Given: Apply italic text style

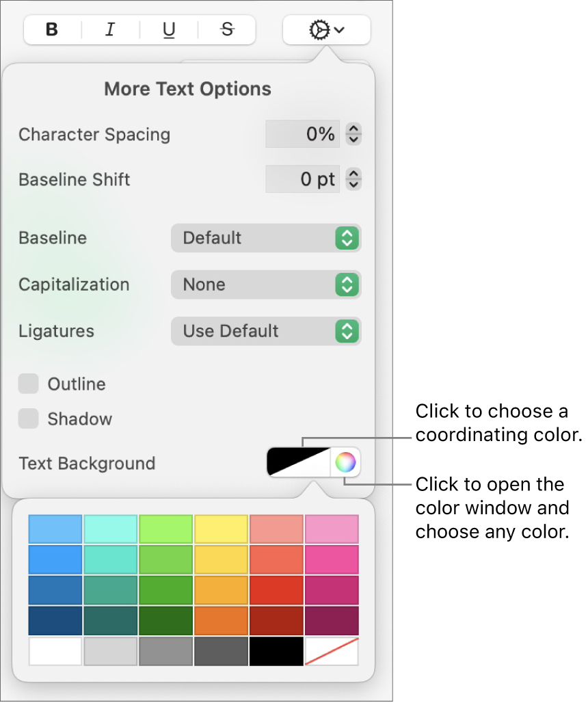Looking at the screenshot, I should click(x=110, y=30).
